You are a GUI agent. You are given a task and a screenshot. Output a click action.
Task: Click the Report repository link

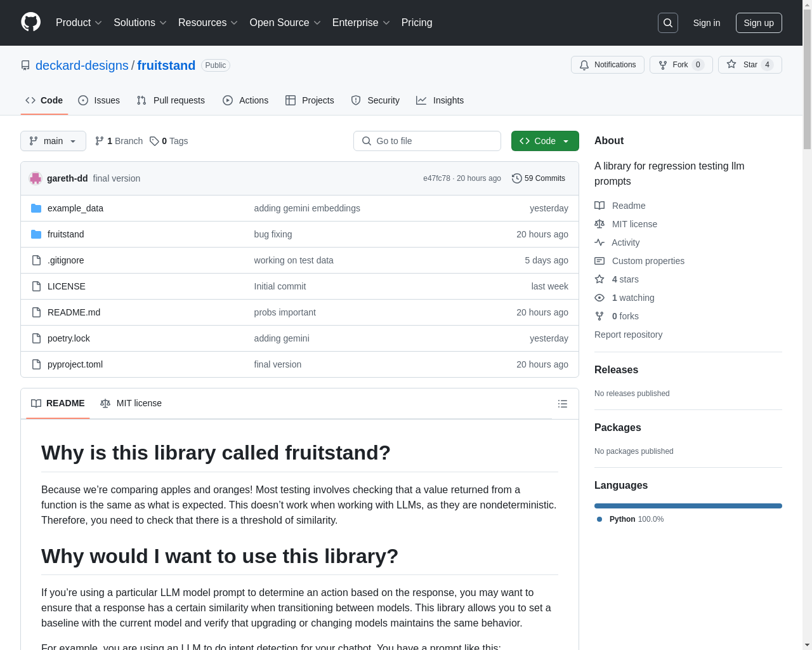628,335
